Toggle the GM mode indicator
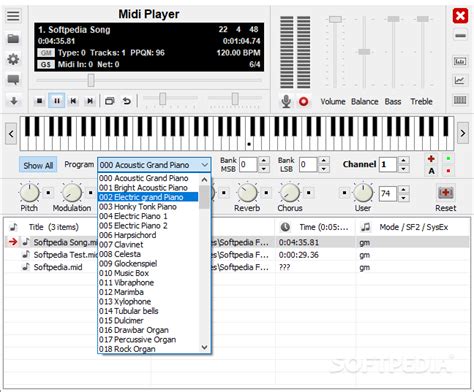This screenshot has width=474, height=392. [46, 53]
